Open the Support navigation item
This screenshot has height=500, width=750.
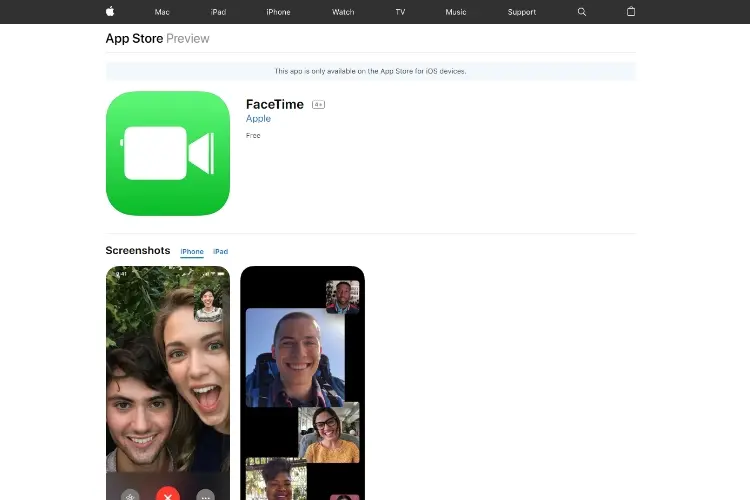[522, 12]
